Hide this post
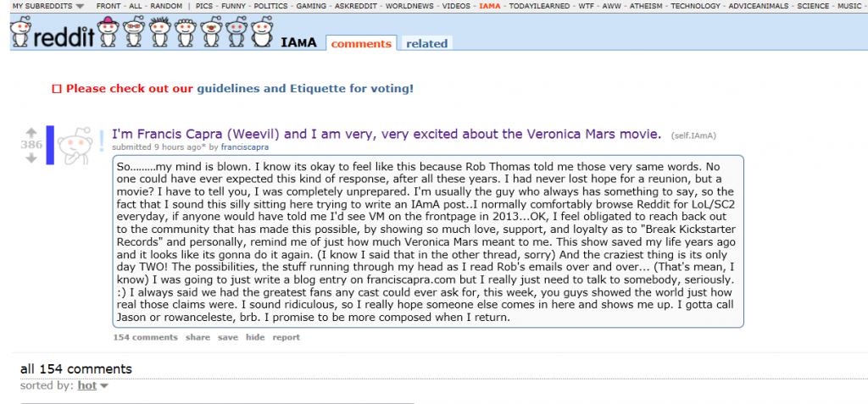 255,337
